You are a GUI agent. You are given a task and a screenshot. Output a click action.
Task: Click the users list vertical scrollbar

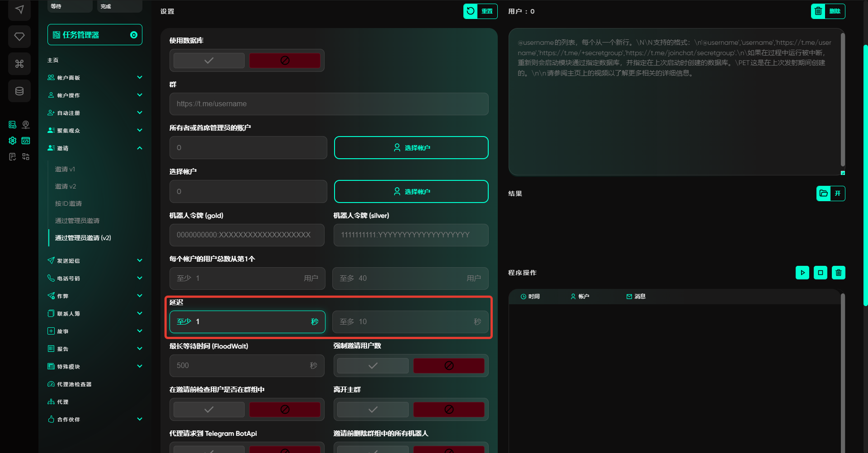[842, 99]
